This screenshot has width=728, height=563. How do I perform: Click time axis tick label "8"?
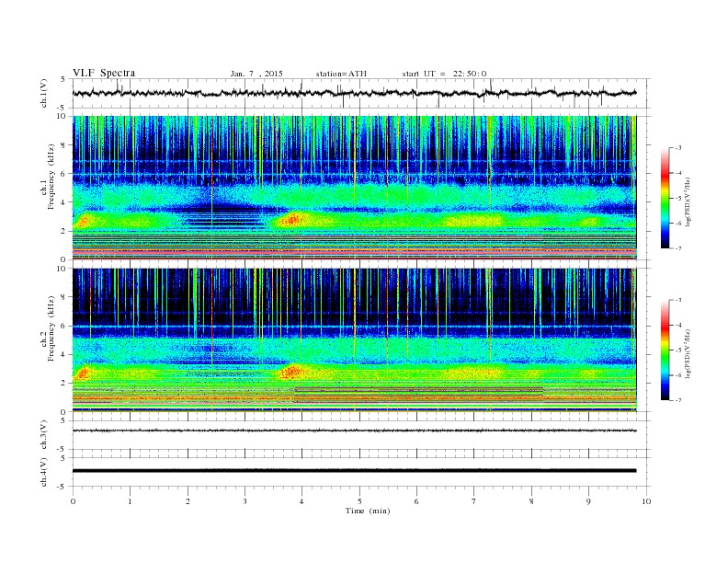(x=531, y=501)
